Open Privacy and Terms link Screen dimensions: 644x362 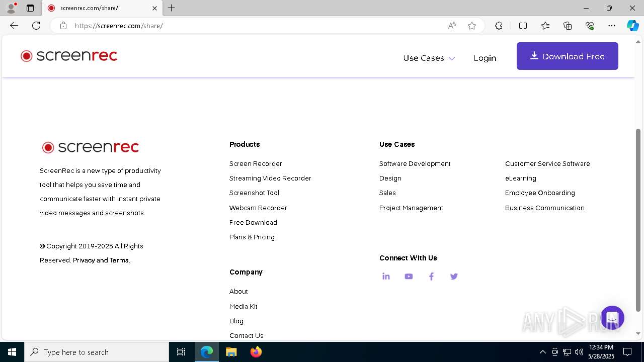(x=101, y=260)
